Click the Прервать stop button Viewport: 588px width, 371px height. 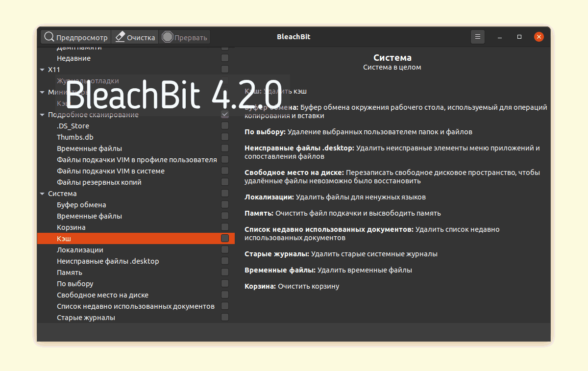pyautogui.click(x=185, y=37)
